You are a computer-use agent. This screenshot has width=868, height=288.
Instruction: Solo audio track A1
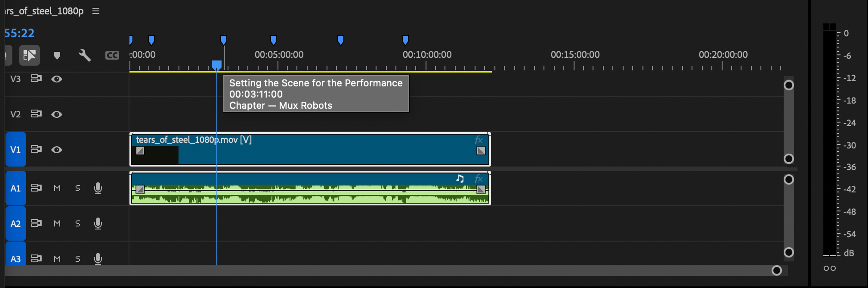click(78, 188)
